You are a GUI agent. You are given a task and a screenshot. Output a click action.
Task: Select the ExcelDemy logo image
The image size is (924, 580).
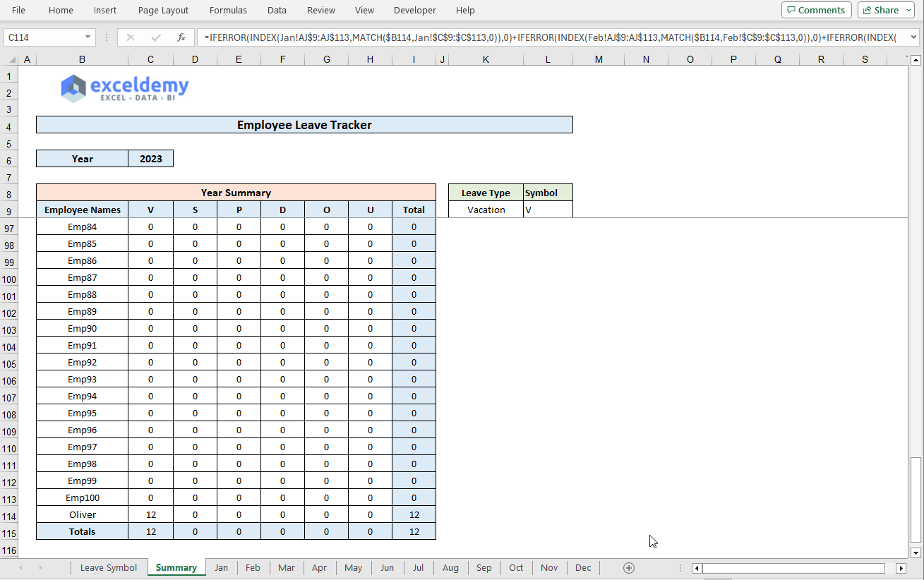(x=125, y=88)
